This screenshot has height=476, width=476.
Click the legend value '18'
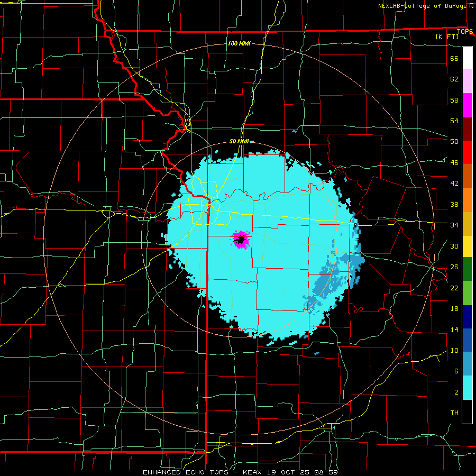[454, 309]
